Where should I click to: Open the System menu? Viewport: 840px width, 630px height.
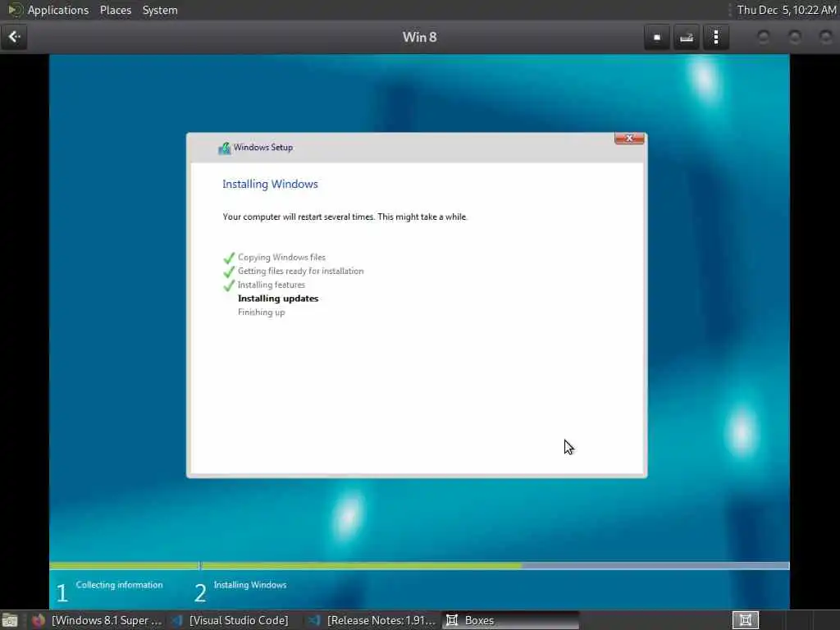click(160, 10)
